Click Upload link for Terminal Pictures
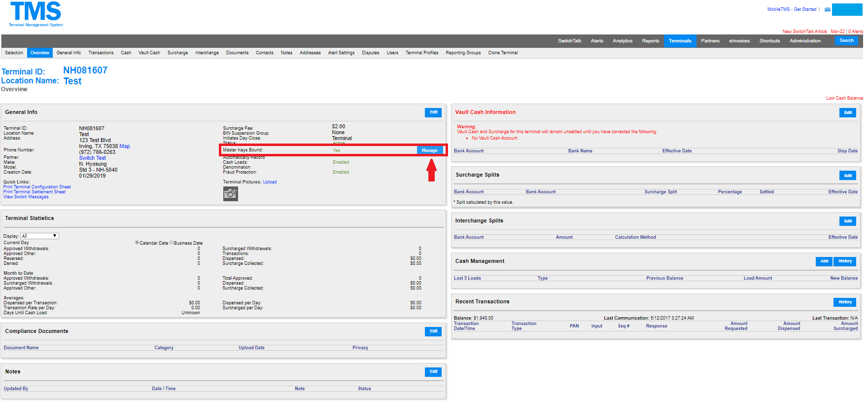Screen dimensions: 868x401 tap(270, 182)
